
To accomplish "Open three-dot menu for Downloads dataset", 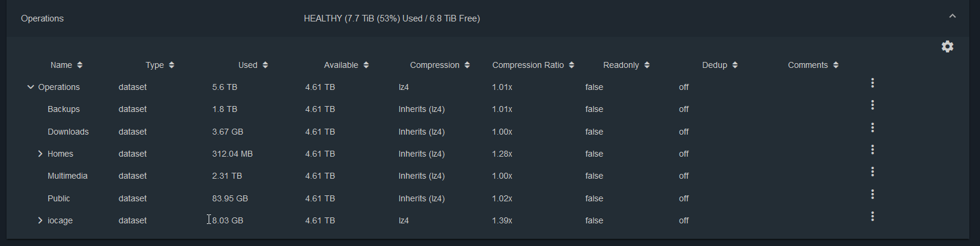I will tap(872, 127).
